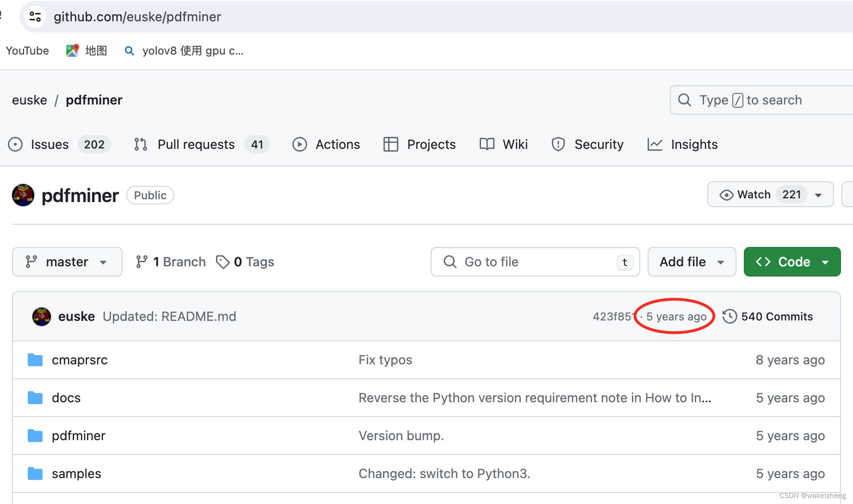Click the magnifier icon in search box

(684, 100)
